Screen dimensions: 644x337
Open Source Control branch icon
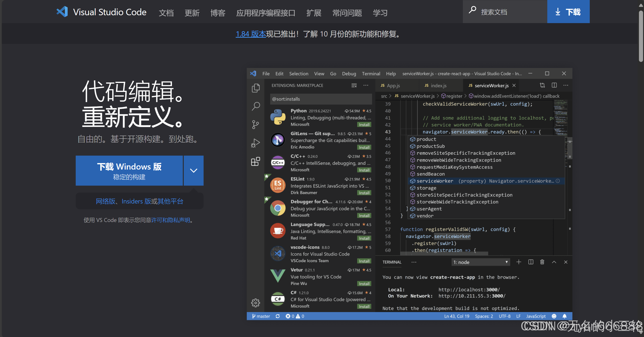[256, 124]
